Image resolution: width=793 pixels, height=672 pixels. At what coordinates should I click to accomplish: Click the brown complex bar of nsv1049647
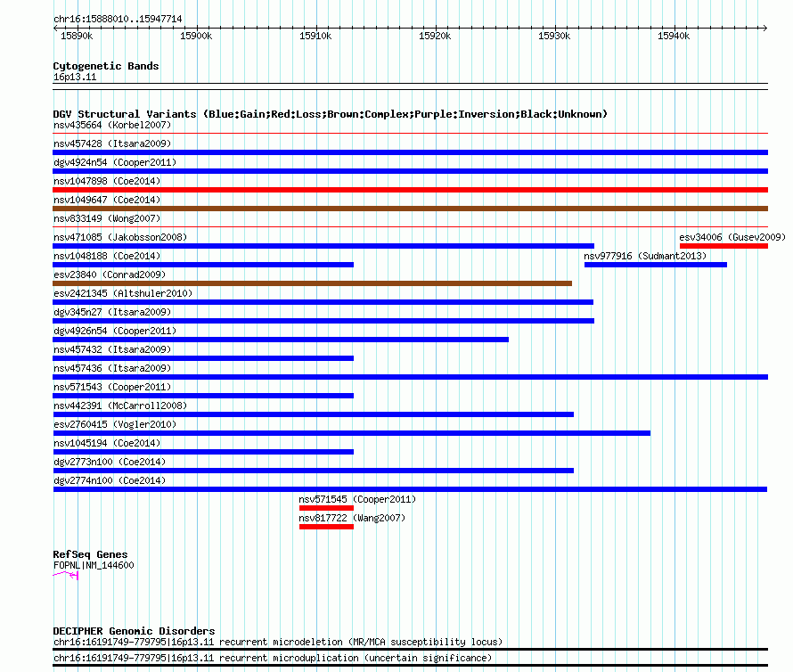click(410, 209)
